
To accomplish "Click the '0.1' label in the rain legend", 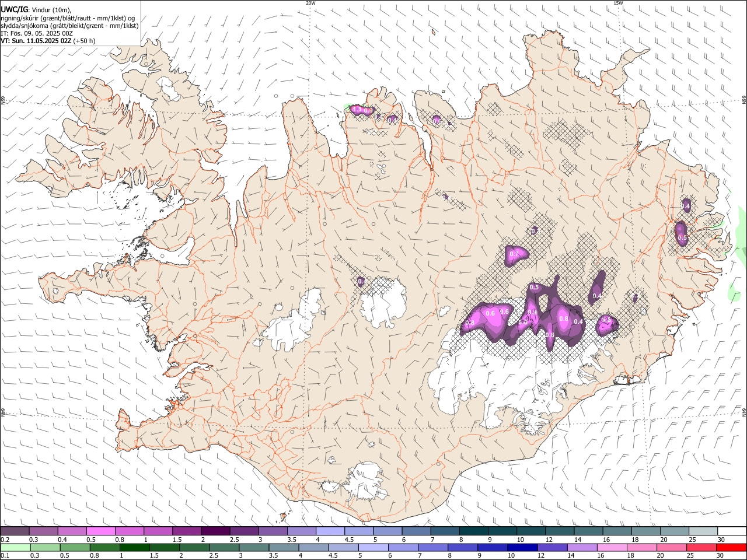I will coord(5,556).
